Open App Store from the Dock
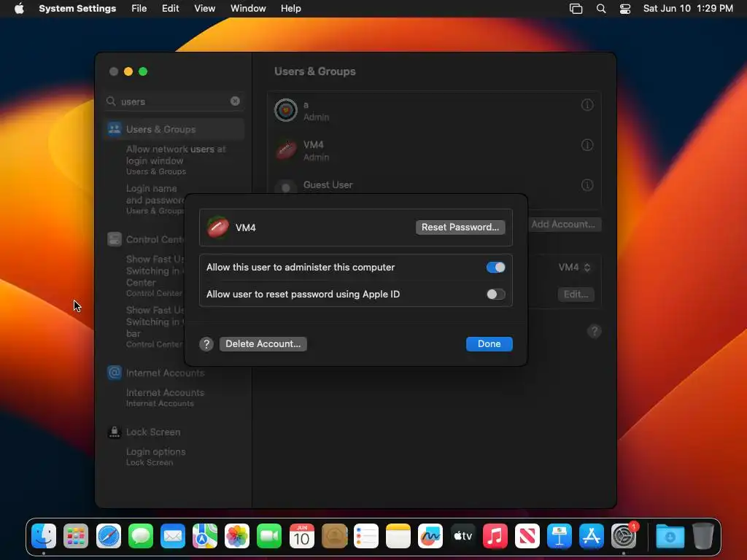 tap(591, 536)
